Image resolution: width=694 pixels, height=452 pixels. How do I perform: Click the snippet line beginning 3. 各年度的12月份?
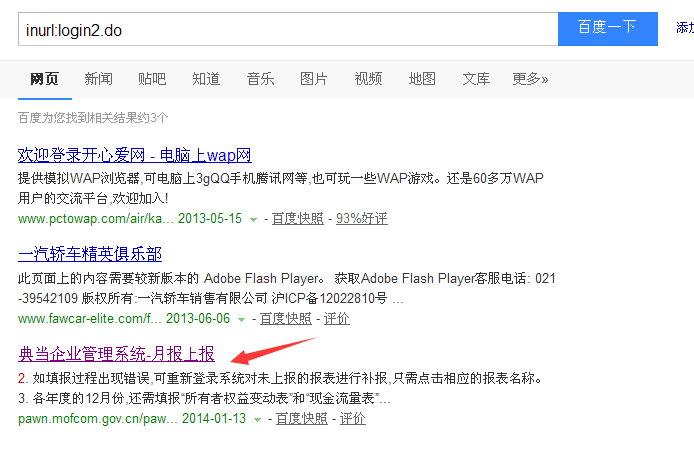click(x=204, y=398)
